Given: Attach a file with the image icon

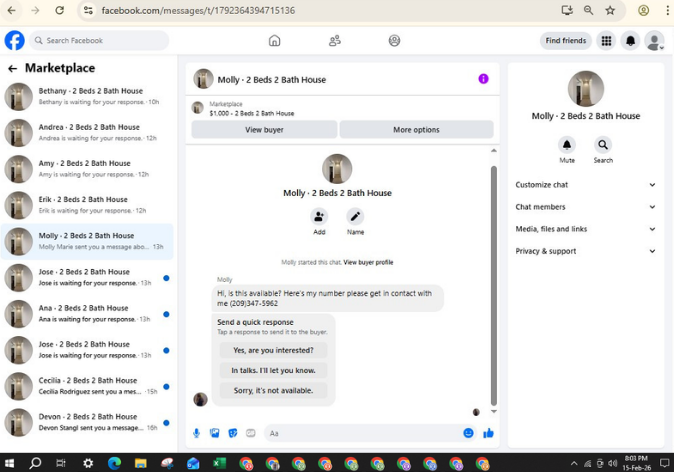Looking at the screenshot, I should [214, 433].
